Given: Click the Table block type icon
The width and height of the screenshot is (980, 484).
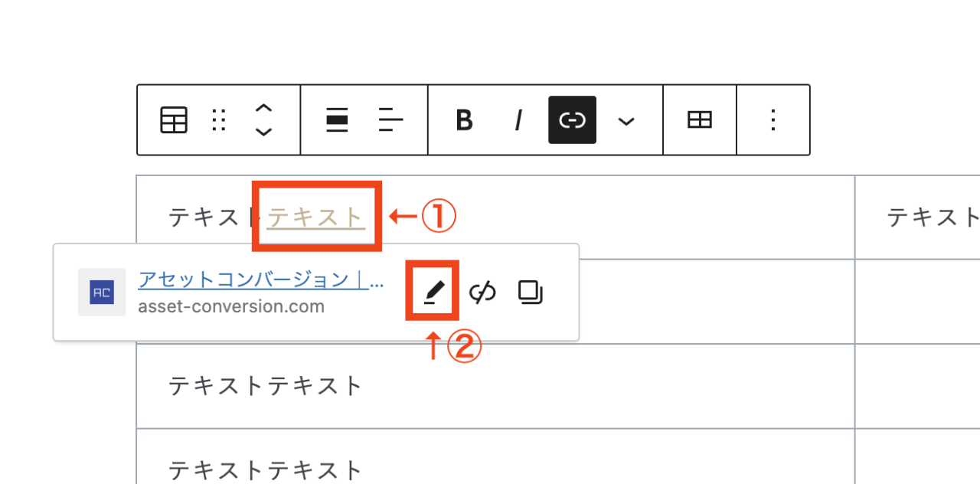Looking at the screenshot, I should 174,120.
